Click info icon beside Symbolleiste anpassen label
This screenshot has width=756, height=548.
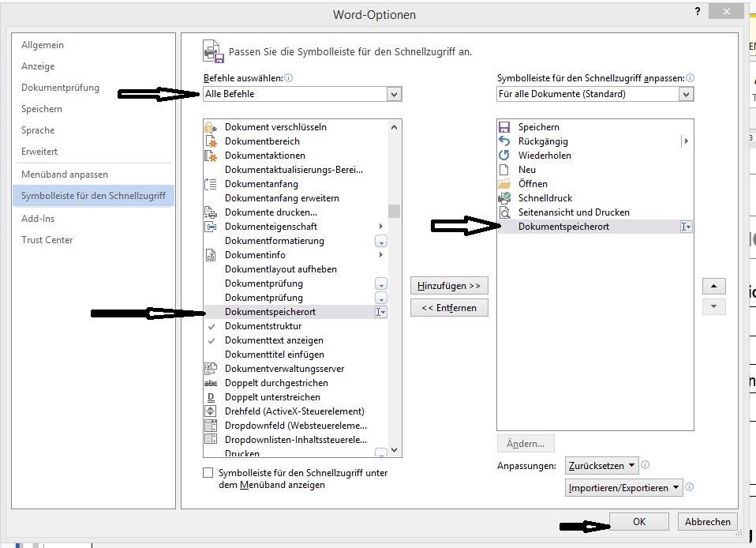[690, 77]
